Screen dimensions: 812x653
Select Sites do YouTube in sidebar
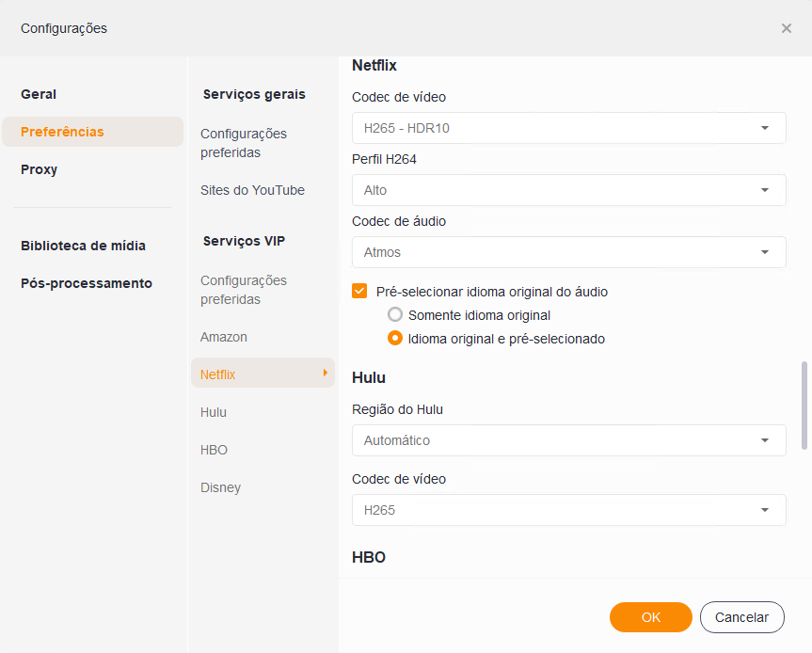pos(252,190)
